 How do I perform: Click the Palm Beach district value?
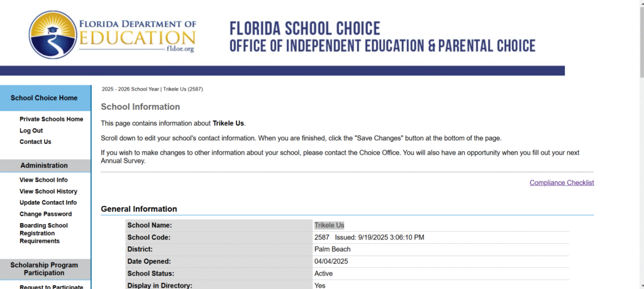coord(332,249)
